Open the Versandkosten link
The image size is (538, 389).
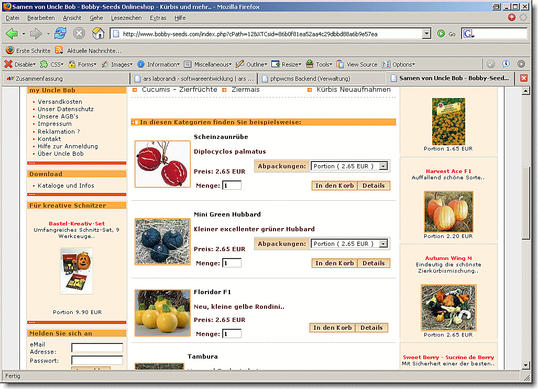coord(60,102)
